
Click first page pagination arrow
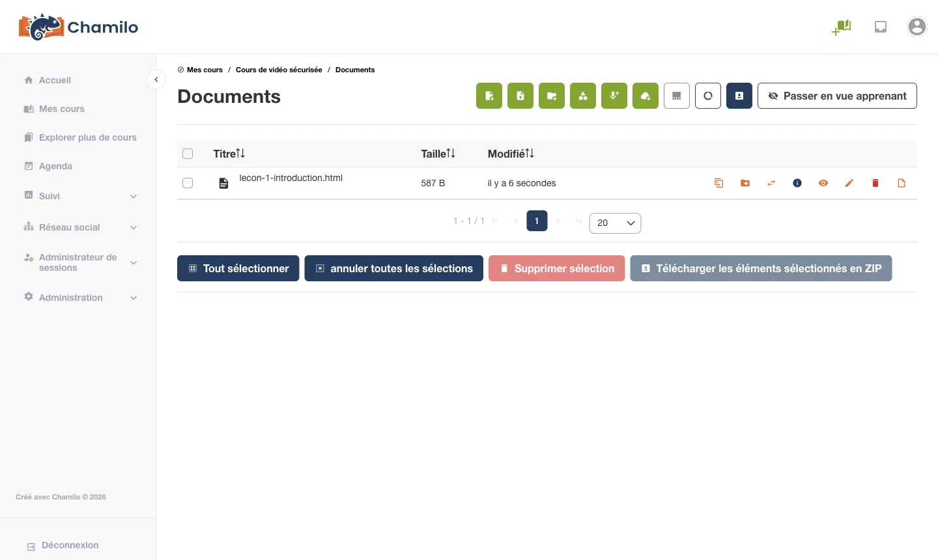496,221
